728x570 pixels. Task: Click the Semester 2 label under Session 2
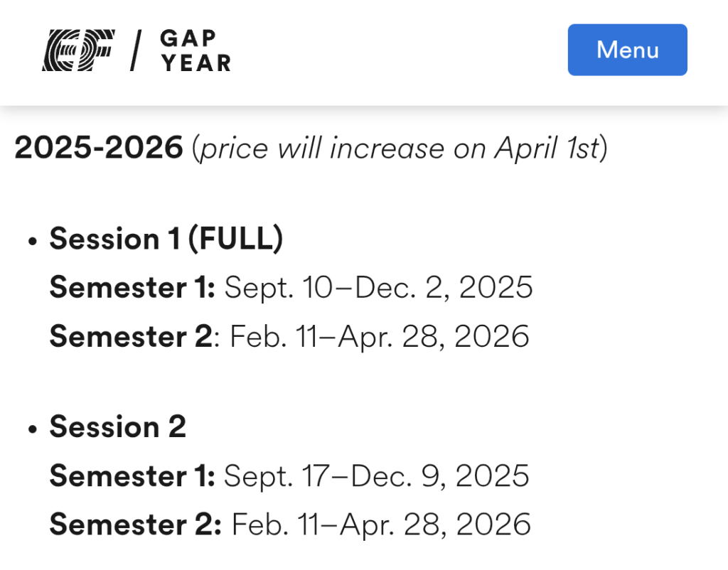click(135, 524)
